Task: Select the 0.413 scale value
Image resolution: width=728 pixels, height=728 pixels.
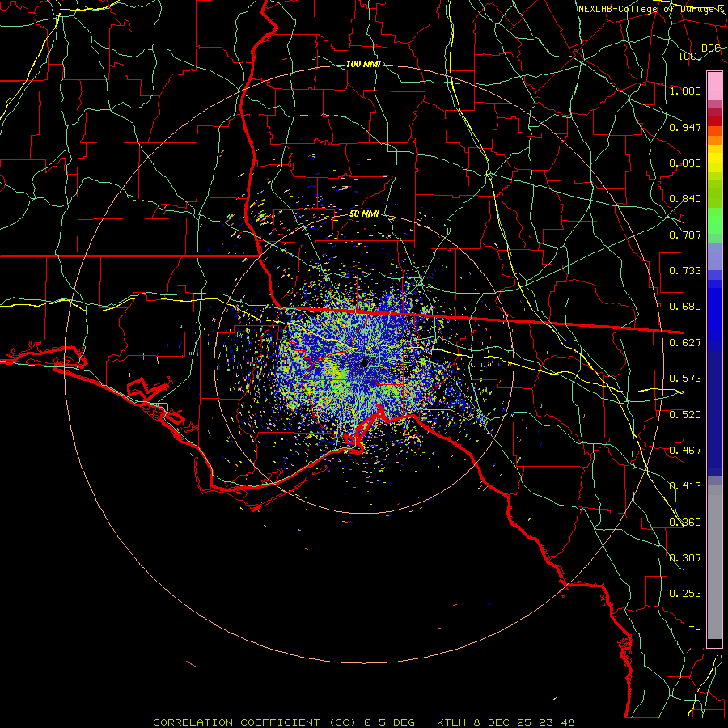Action: tap(685, 486)
